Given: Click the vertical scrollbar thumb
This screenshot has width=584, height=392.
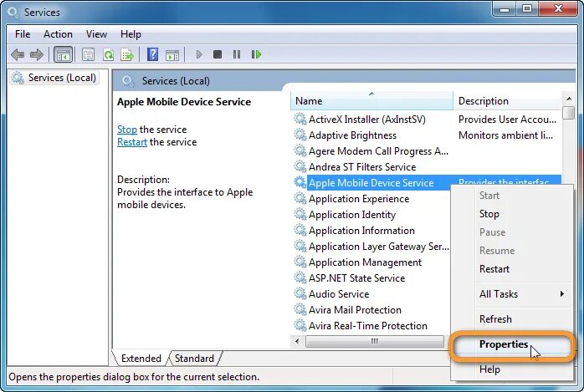Looking at the screenshot, I should tap(569, 113).
